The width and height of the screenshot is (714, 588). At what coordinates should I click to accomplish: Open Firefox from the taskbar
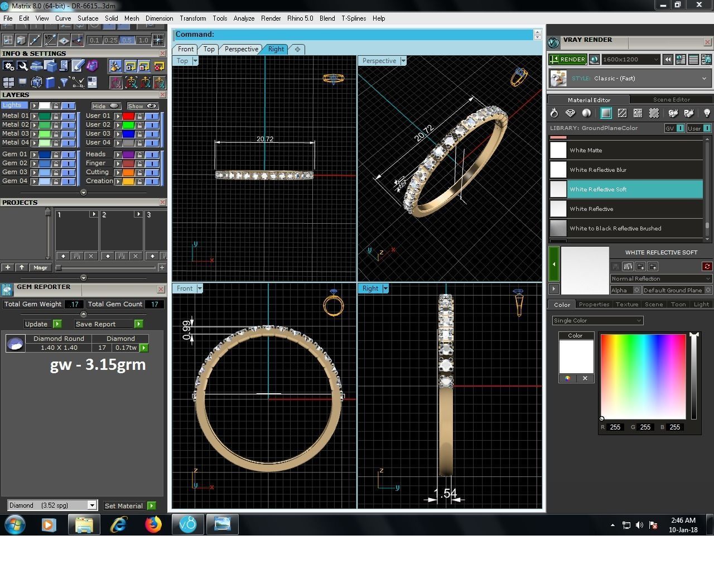(x=153, y=524)
